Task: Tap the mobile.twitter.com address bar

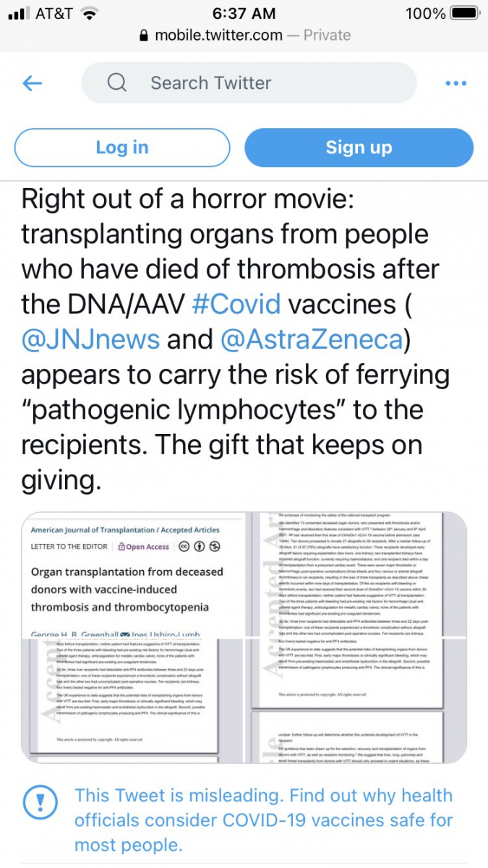Action: click(x=244, y=35)
